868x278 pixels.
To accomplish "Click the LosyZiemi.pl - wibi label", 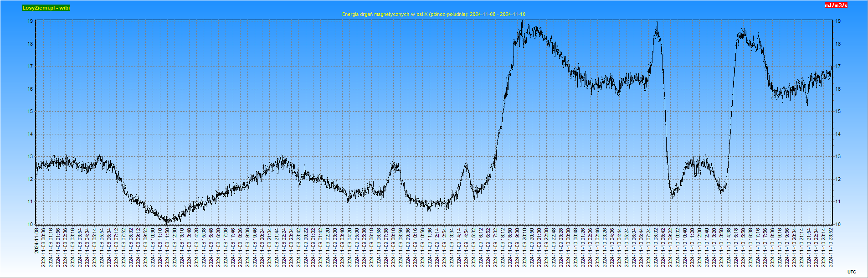I will point(46,8).
